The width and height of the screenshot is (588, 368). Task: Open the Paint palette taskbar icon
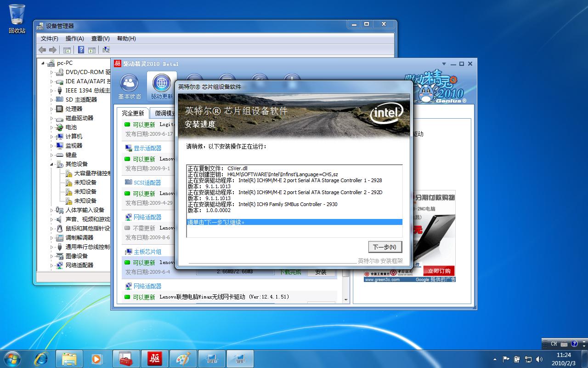point(183,358)
